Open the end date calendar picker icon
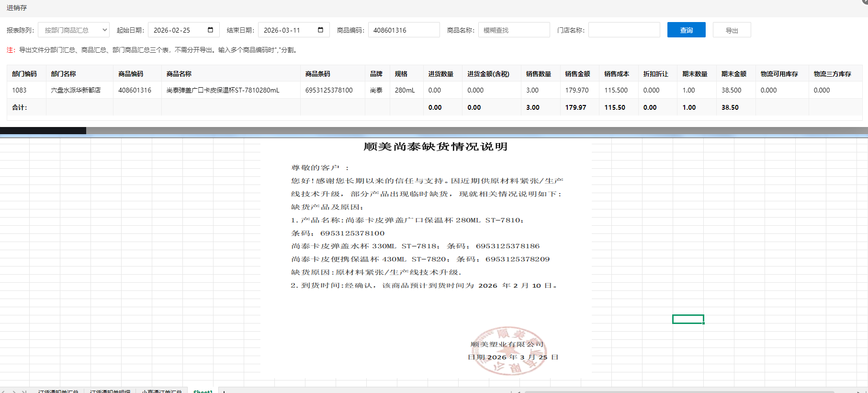The height and width of the screenshot is (393, 868). 320,30
